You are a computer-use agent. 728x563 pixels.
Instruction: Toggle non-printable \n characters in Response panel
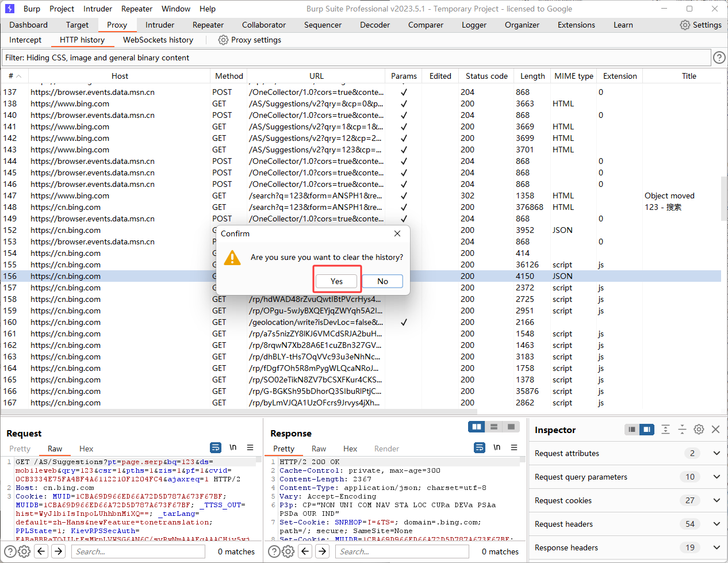click(497, 447)
